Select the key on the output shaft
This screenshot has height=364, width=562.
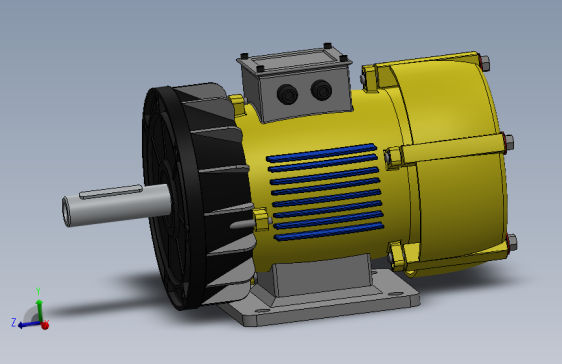click(110, 191)
